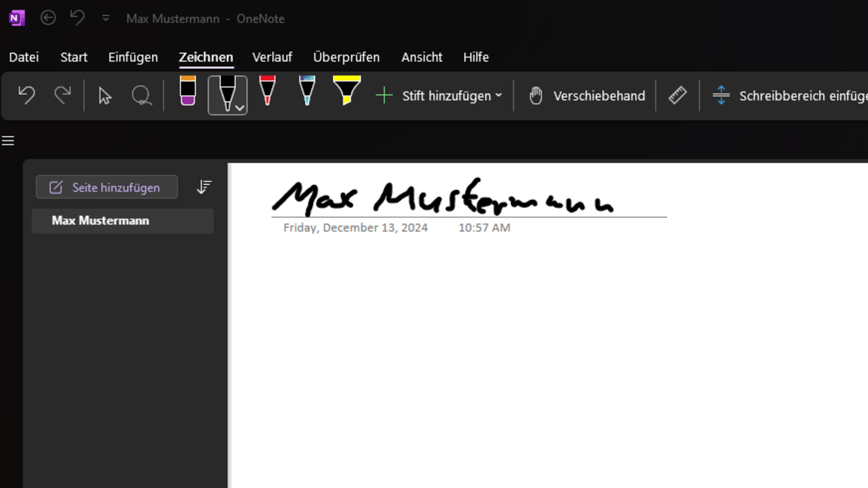The height and width of the screenshot is (488, 868).
Task: Activate the Verschiebehand tool
Action: [586, 96]
